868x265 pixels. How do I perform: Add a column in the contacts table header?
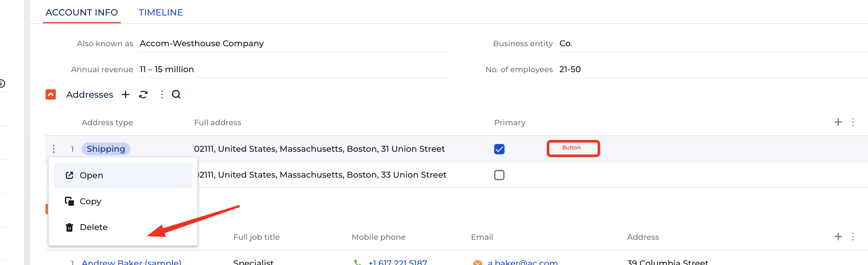[838, 237]
